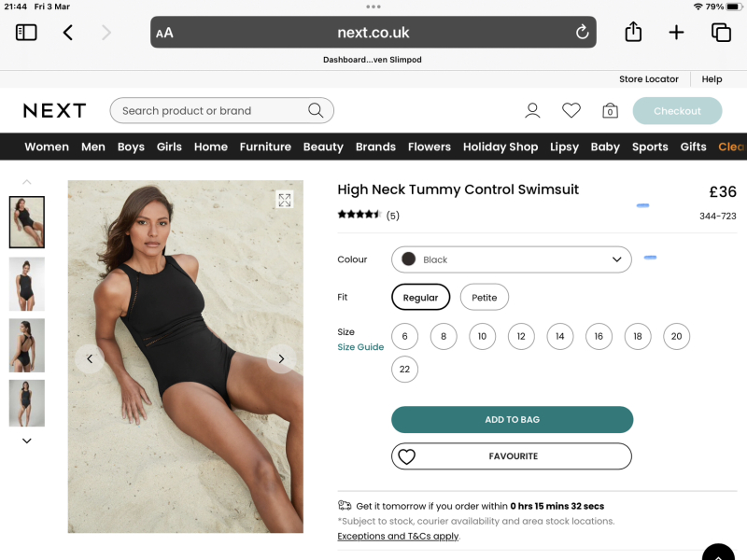Click the black colour swatch
747x560 pixels.
click(408, 259)
